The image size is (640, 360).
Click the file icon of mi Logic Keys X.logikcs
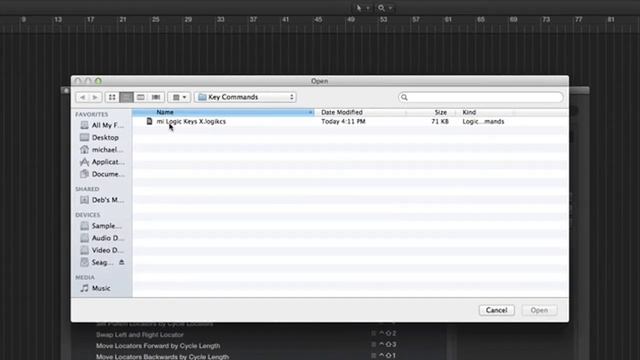coord(149,121)
